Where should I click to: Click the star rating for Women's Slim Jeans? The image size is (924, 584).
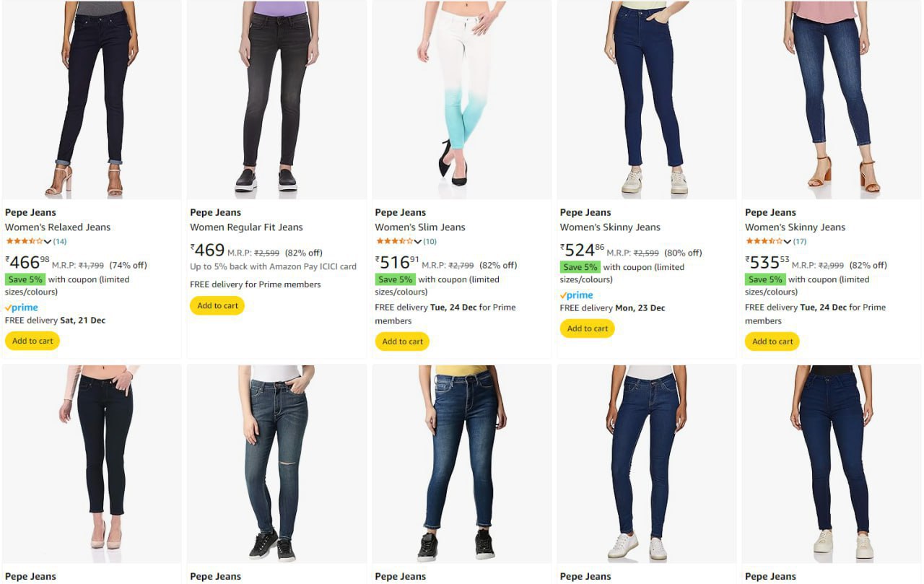point(394,241)
